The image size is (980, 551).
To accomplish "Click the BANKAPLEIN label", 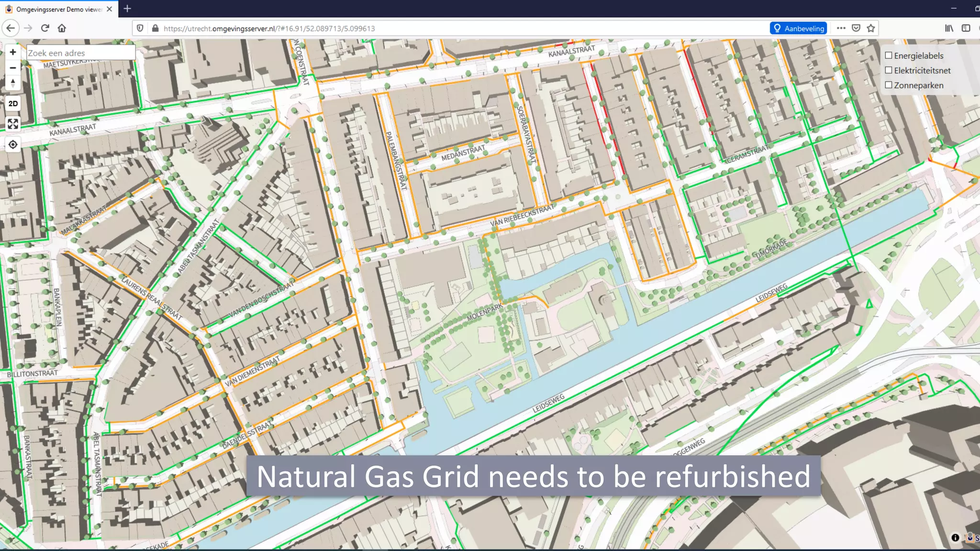I will click(57, 307).
